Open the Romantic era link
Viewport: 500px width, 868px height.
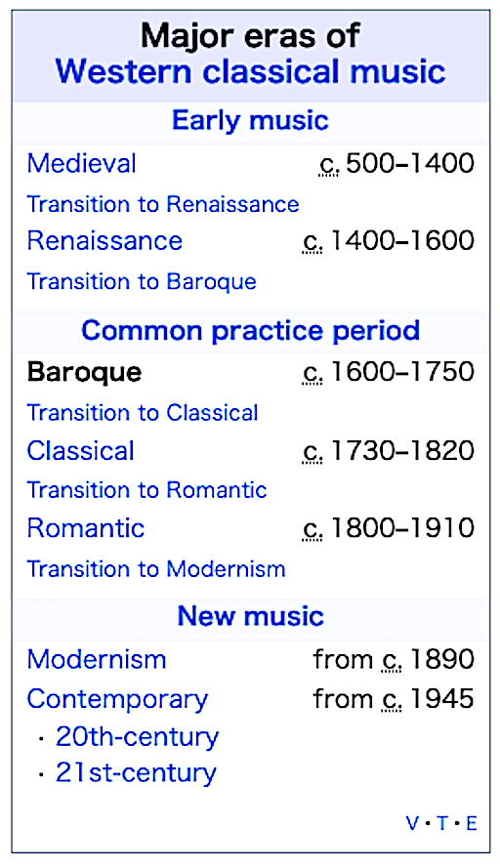[x=86, y=528]
